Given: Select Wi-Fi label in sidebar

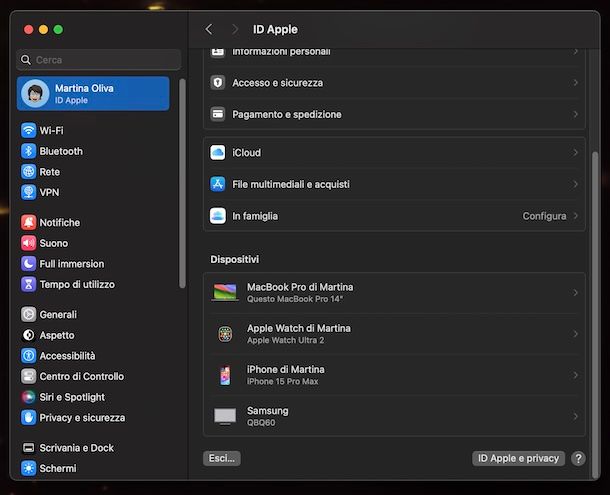Looking at the screenshot, I should [x=51, y=130].
